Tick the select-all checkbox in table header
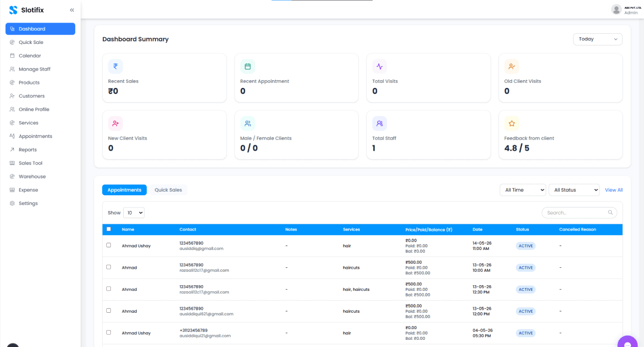The image size is (644, 347). click(x=108, y=229)
